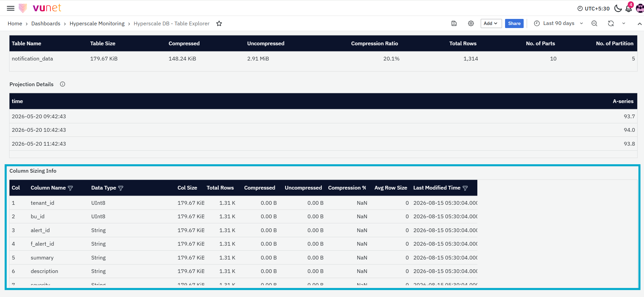Open the Last 90 days time picker
Screen dimensions: 644x297
(558, 23)
